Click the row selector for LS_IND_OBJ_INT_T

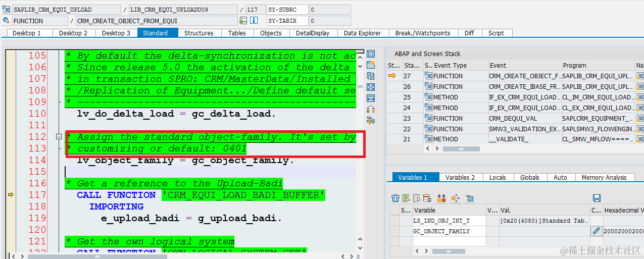click(395, 221)
